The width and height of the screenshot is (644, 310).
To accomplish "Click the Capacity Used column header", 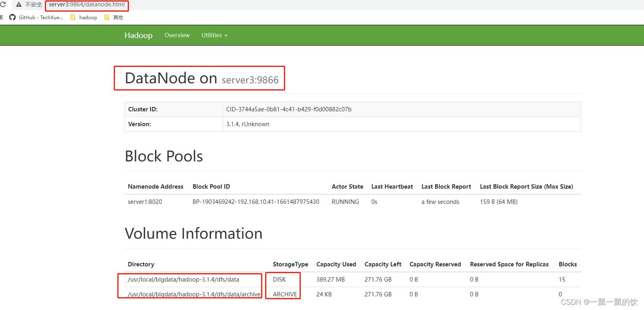I will click(x=336, y=264).
